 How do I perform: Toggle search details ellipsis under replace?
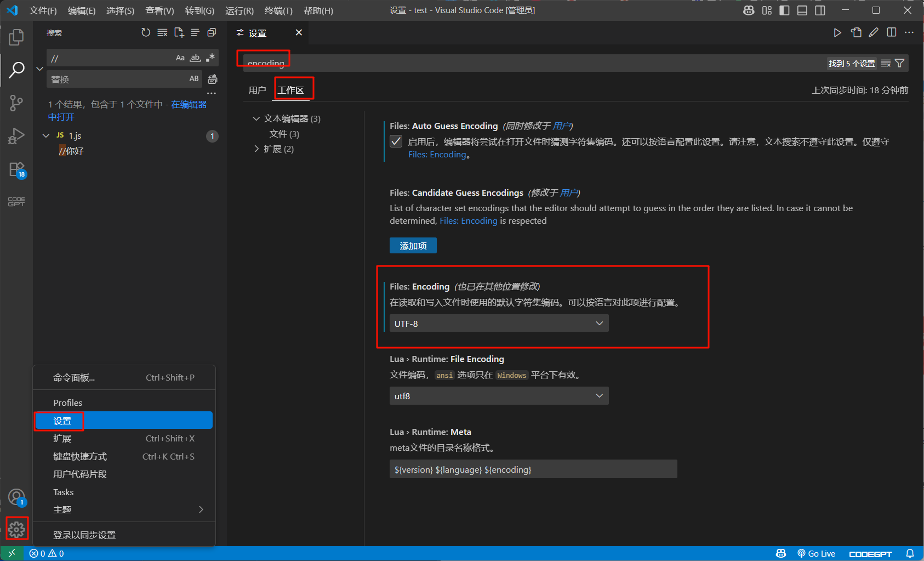click(212, 93)
